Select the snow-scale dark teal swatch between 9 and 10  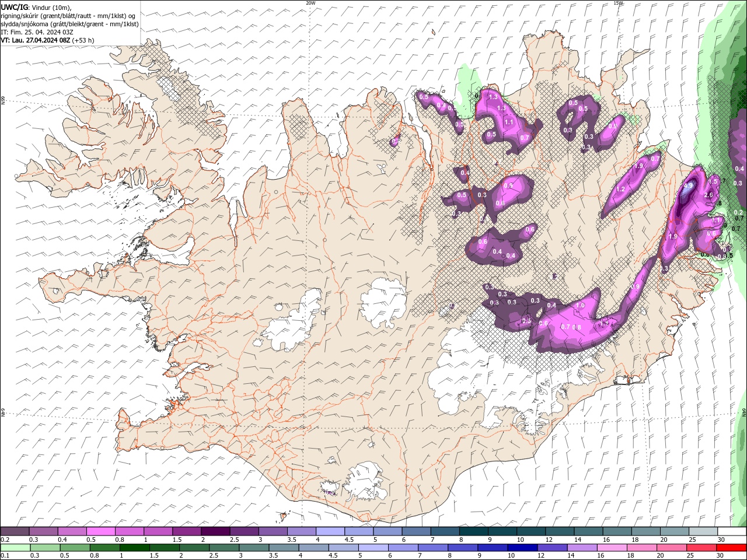502,531
